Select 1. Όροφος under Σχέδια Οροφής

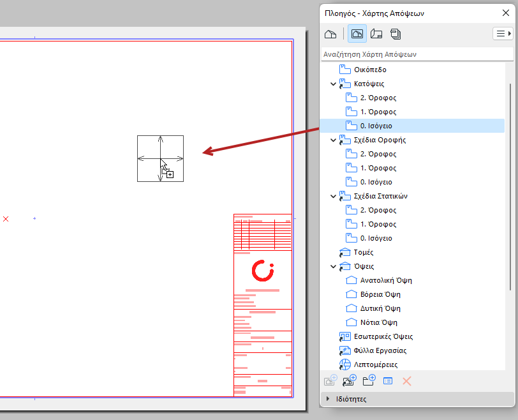371,168
